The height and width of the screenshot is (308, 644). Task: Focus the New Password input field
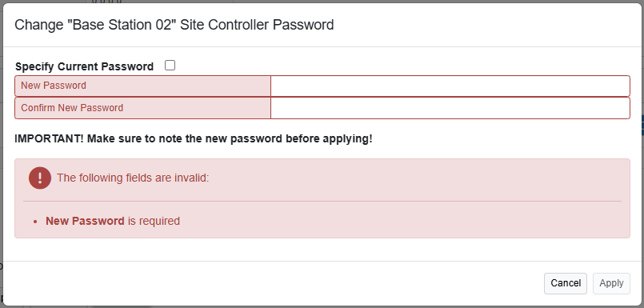(x=450, y=86)
